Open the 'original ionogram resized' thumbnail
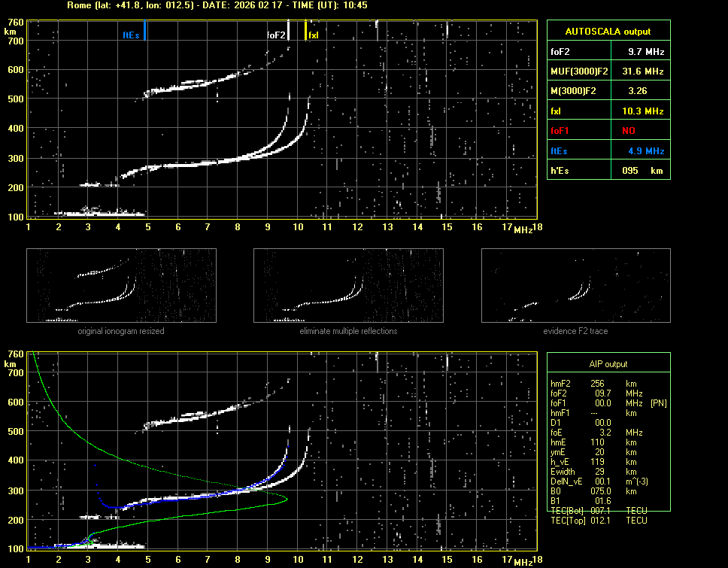 (121, 285)
